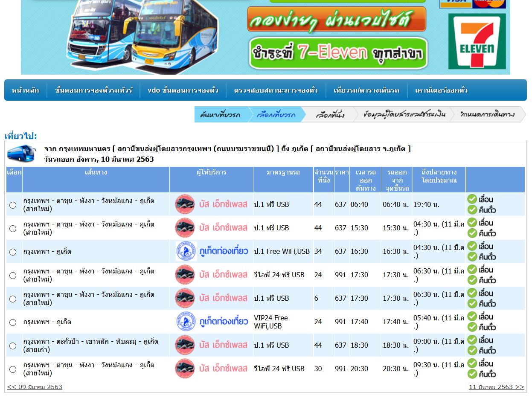
Task: Click the บัส เอ็กซ์เพลส logo in the 06:40 row
Action: [211, 204]
